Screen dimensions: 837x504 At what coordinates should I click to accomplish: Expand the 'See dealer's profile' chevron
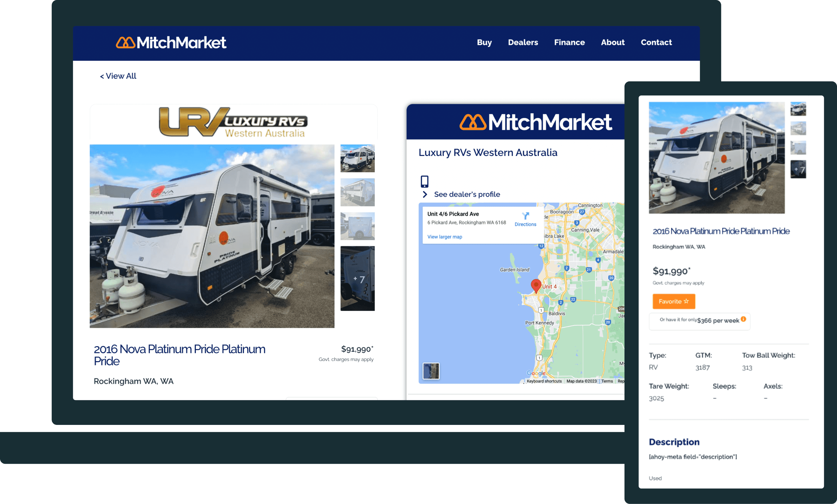[x=425, y=194]
